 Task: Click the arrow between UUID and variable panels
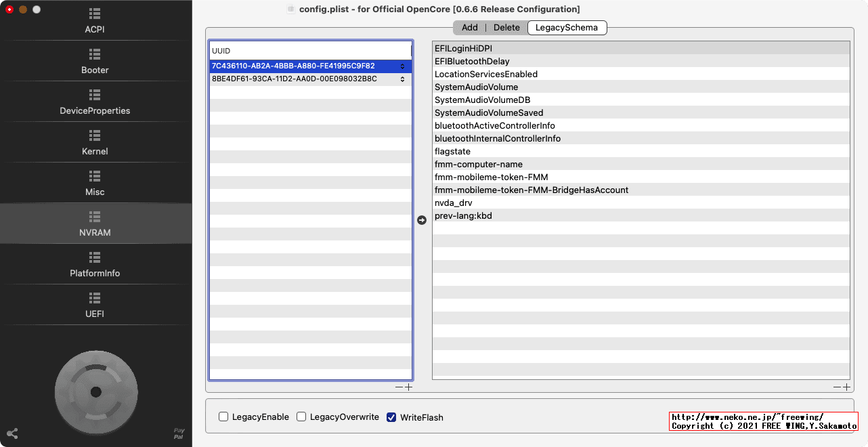tap(421, 220)
